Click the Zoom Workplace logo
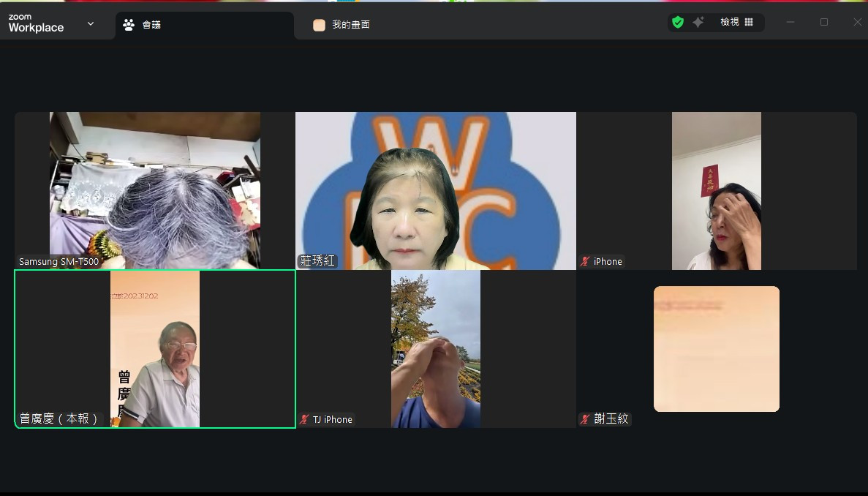 tap(36, 23)
